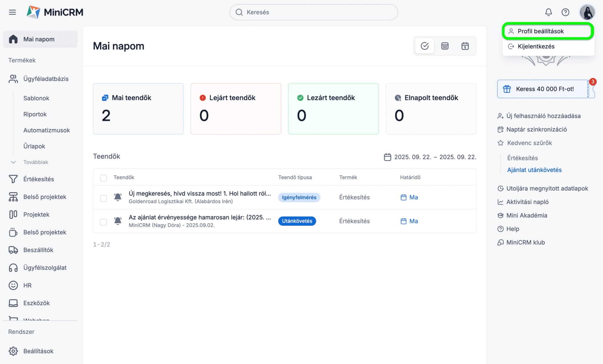
Task: Click the Beszállítók truck icon
Action: (x=13, y=250)
